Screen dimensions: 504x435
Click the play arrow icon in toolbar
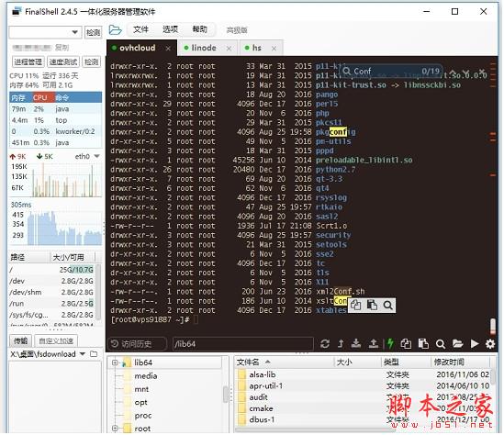[x=475, y=344]
